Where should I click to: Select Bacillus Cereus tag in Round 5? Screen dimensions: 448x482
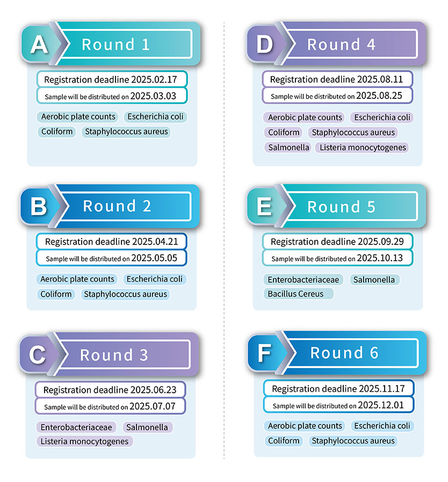coord(297,294)
